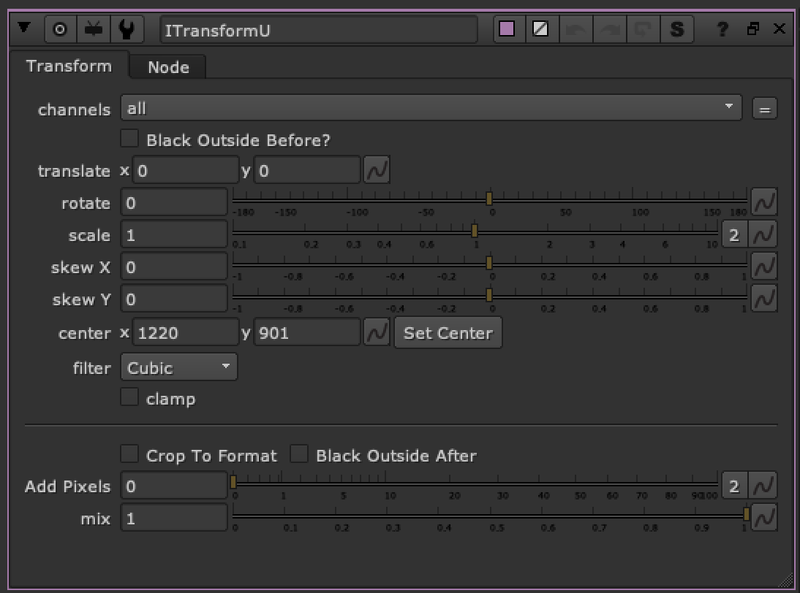Image resolution: width=800 pixels, height=593 pixels.
Task: Open the purple node color swatch
Action: tap(507, 30)
